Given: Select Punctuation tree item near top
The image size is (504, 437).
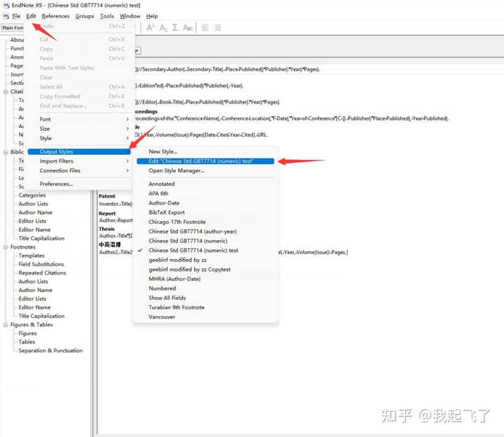Looking at the screenshot, I should pyautogui.click(x=17, y=48).
